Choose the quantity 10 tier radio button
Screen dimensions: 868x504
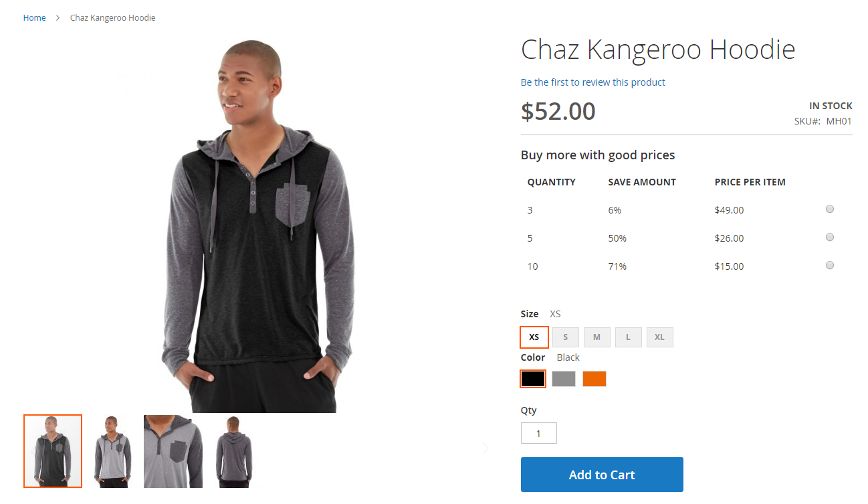[x=830, y=265]
